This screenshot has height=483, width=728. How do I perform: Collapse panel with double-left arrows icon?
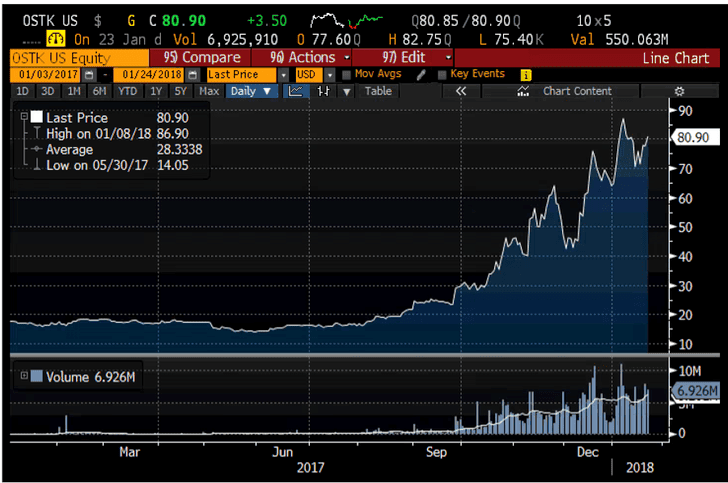click(x=461, y=91)
